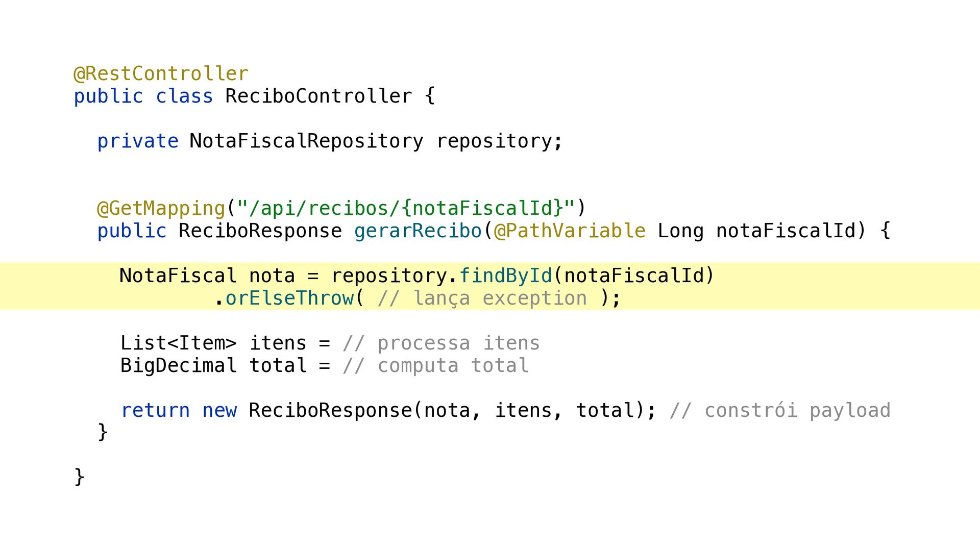
Task: Click the ReciboResponse return type
Action: [x=260, y=231]
